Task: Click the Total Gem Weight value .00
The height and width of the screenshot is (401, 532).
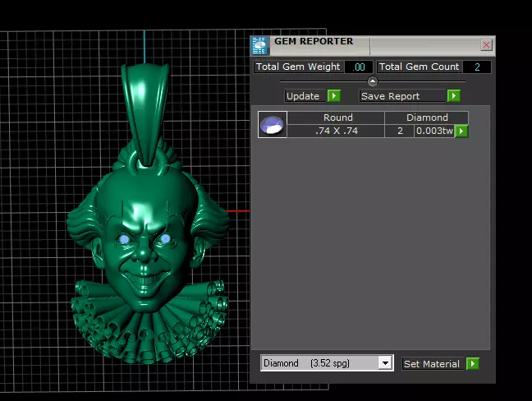Action: tap(358, 67)
